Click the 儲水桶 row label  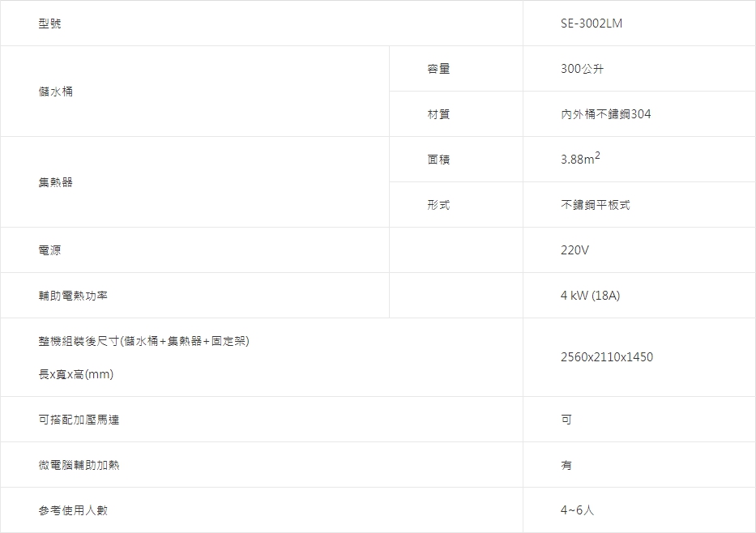(x=56, y=92)
